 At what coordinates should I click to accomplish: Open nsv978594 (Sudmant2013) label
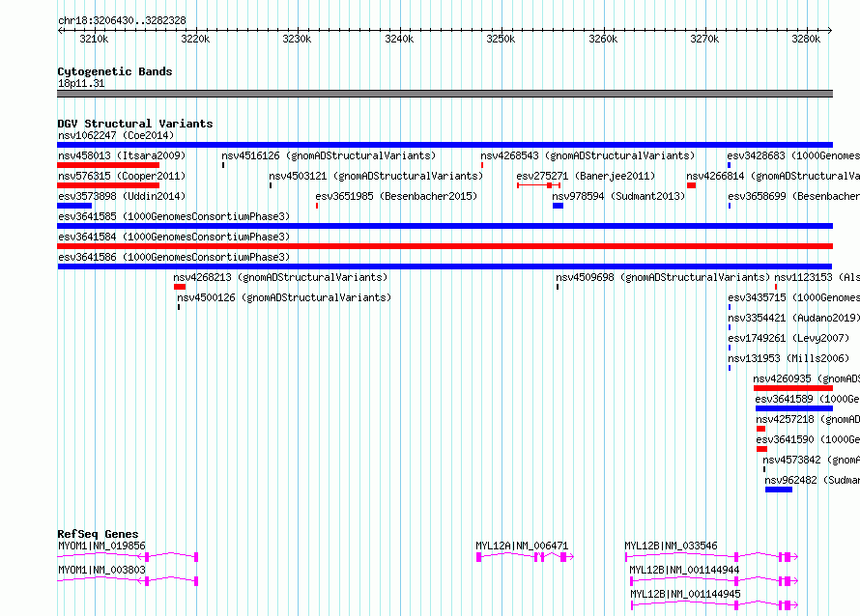(x=618, y=196)
